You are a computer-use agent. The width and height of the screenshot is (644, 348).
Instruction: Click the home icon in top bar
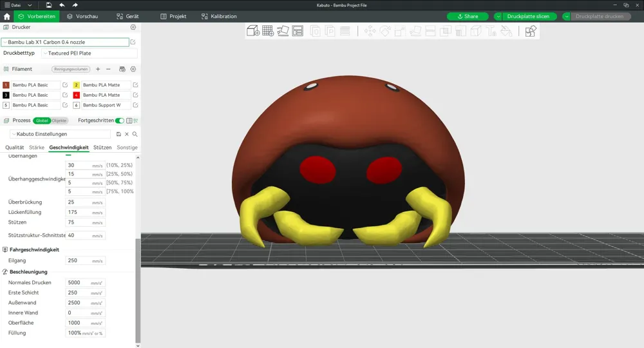tap(7, 17)
